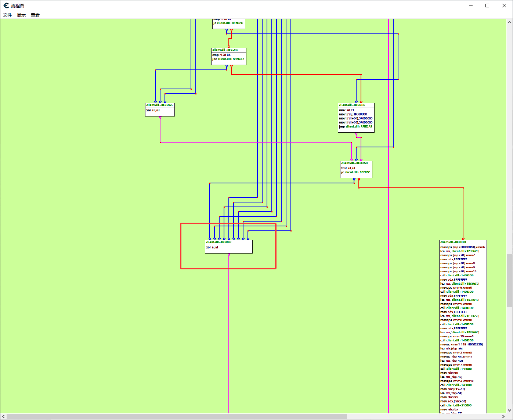Click the 'test sil,sil' instruction
This screenshot has width=513, height=420.
pyautogui.click(x=348, y=168)
